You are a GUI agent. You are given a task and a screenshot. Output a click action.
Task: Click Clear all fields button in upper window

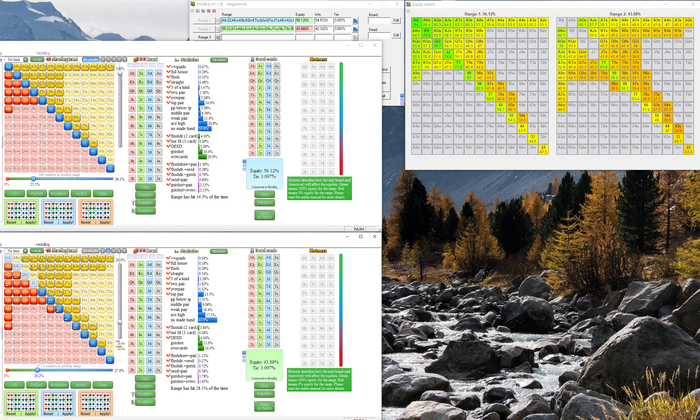click(x=264, y=215)
